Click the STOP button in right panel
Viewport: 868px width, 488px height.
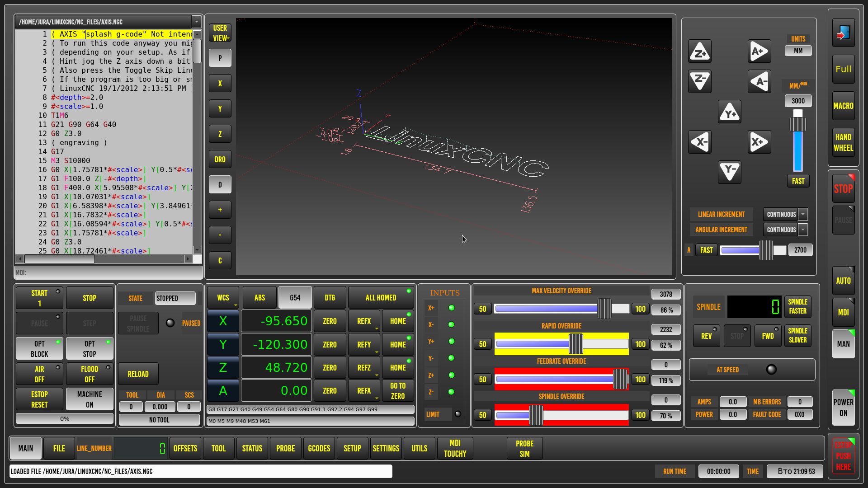[843, 188]
